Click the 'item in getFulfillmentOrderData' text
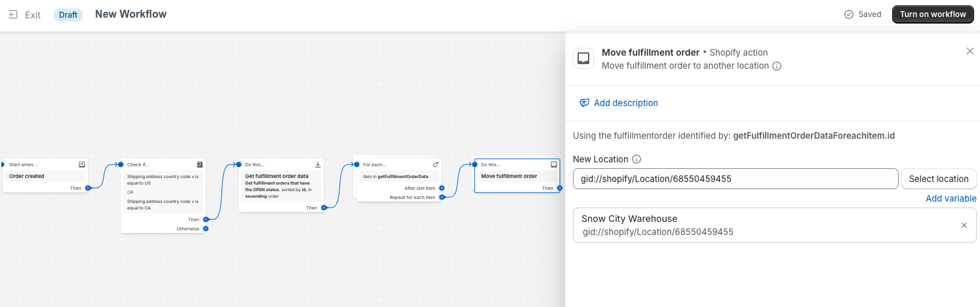 [x=395, y=177]
